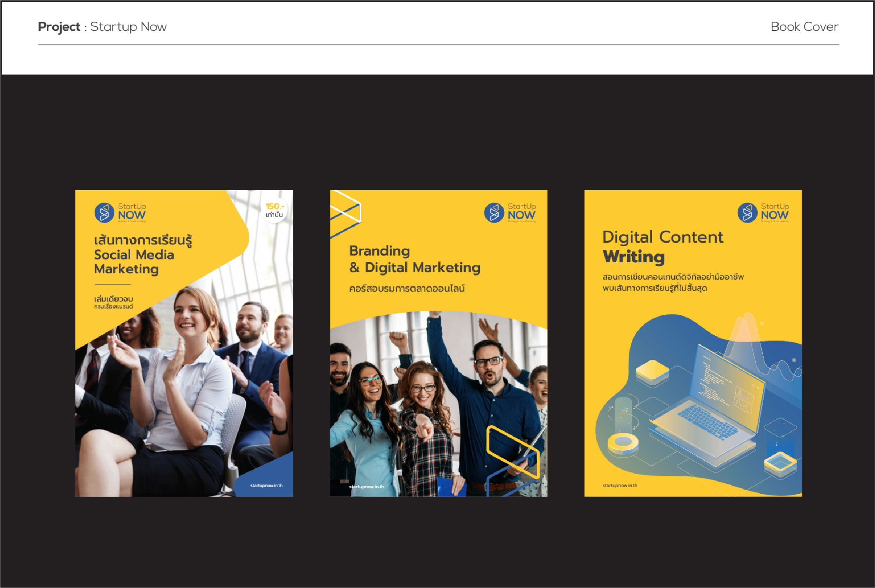Click the 'Book Cover' label
The image size is (875, 588).
pos(804,27)
